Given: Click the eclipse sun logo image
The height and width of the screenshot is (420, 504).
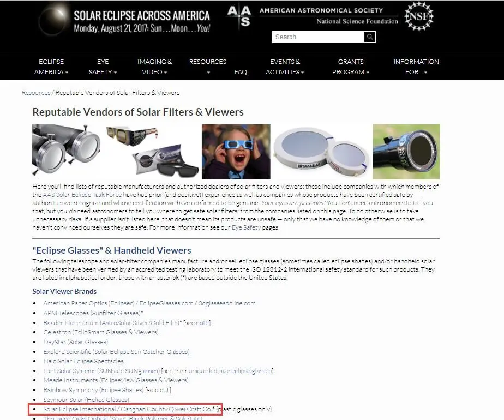Looking at the screenshot, I should (54, 20).
